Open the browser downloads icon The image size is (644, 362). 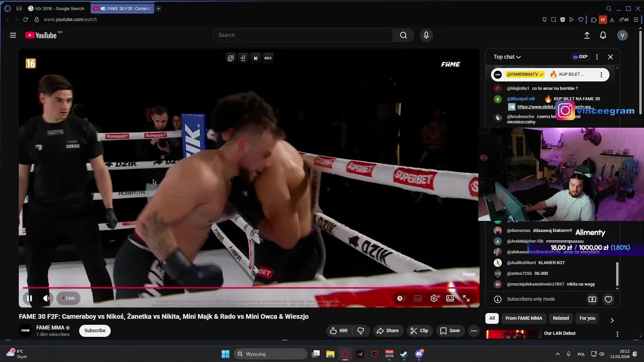click(x=612, y=20)
